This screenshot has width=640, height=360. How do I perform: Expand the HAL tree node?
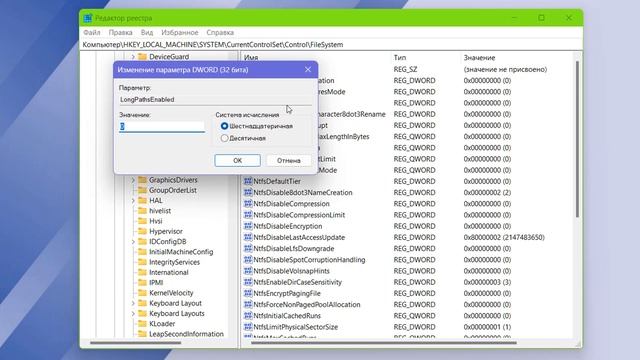[133, 200]
